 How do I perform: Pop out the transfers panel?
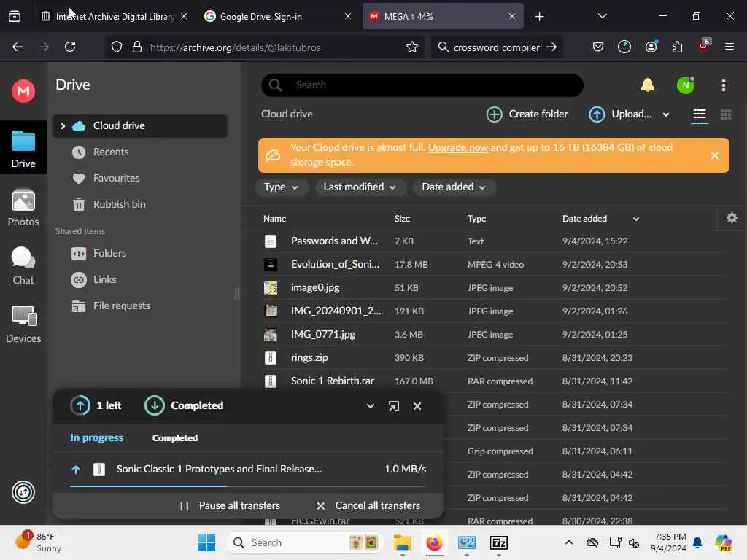pyautogui.click(x=393, y=405)
